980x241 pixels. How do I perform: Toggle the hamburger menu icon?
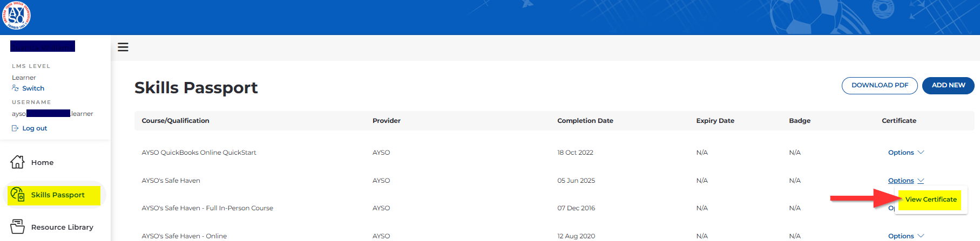click(x=123, y=47)
